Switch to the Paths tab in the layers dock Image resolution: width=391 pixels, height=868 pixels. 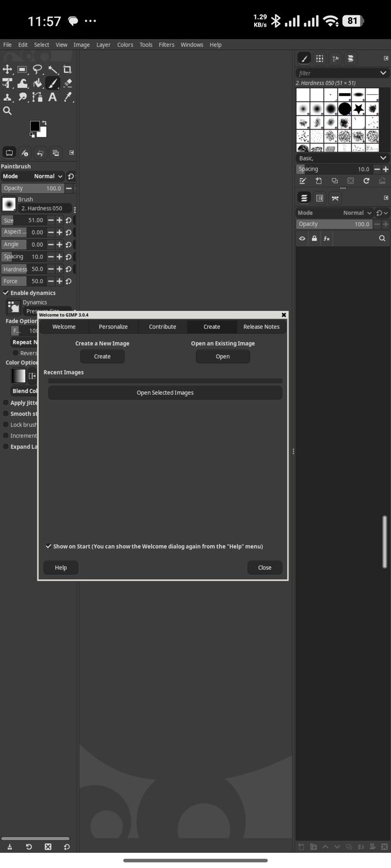click(x=335, y=198)
